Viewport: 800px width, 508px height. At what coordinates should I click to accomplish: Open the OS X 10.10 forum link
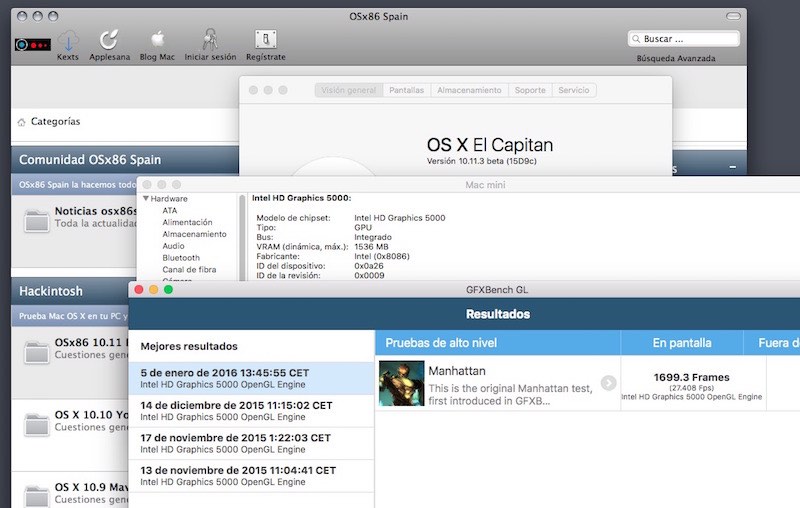click(91, 415)
